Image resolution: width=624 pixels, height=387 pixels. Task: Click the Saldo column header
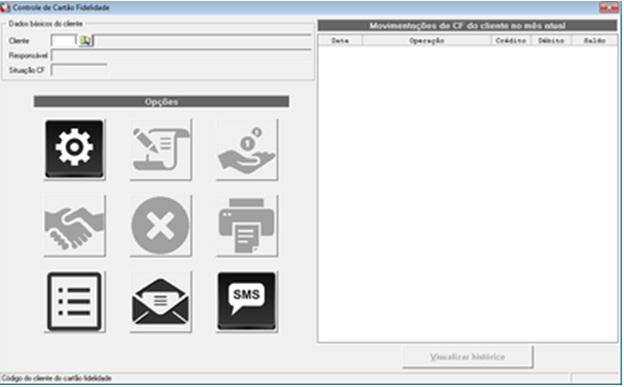[595, 41]
